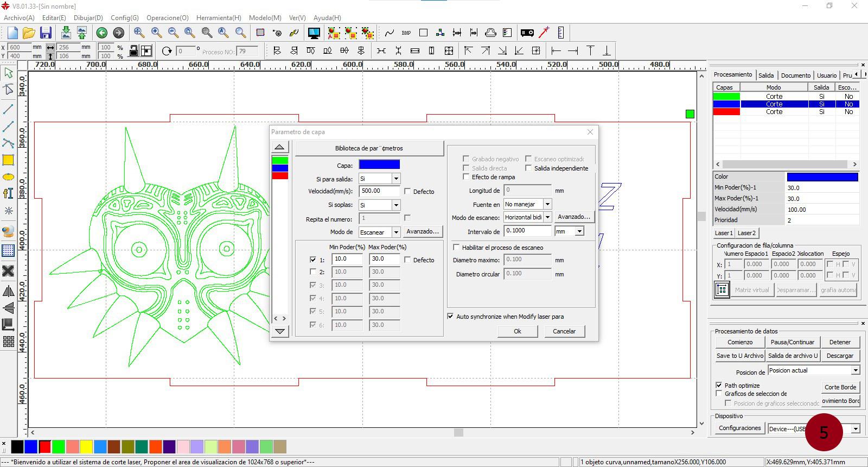Image resolution: width=868 pixels, height=467 pixels.
Task: Click the Pausa/Continuar button
Action: tap(793, 342)
